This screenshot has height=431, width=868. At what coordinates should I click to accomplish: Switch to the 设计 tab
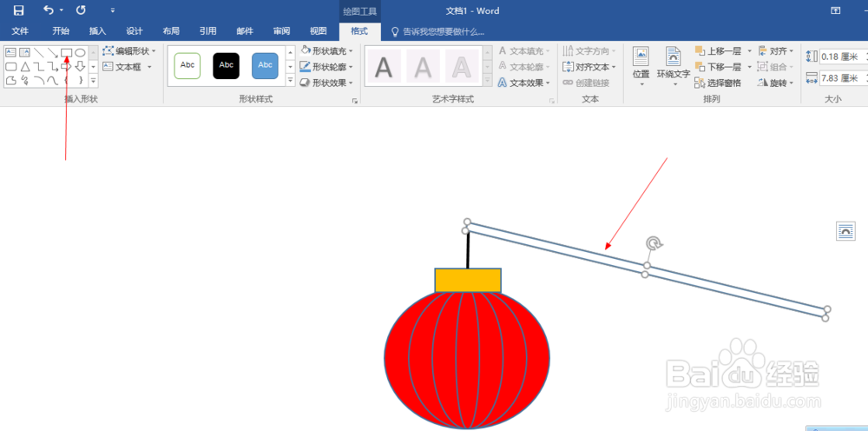(135, 31)
